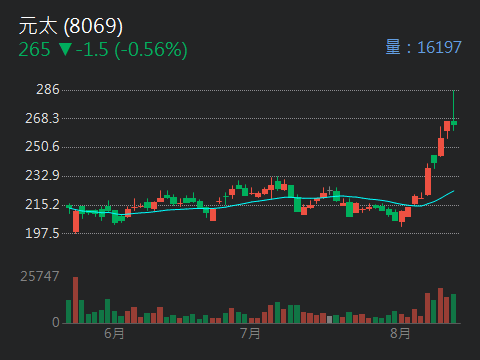The width and height of the screenshot is (480, 360).
Task: Click the green down-triangle price change indicator
Action: click(x=66, y=50)
